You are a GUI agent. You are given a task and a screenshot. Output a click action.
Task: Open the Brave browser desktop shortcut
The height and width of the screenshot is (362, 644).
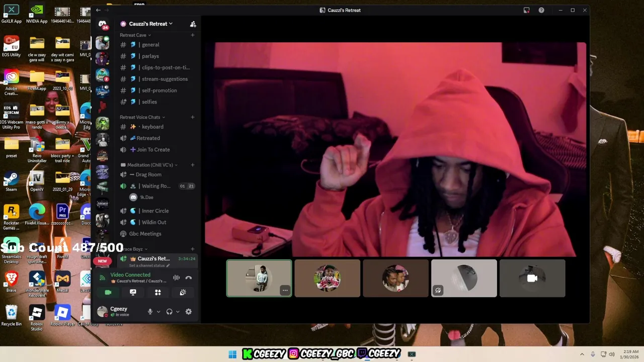point(11,282)
